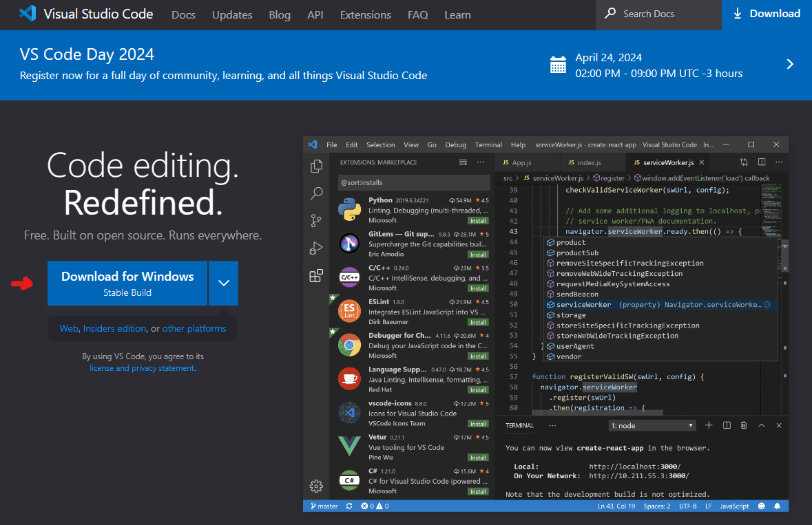This screenshot has height=525, width=812.
Task: Open the other platforms link
Action: [x=194, y=328]
